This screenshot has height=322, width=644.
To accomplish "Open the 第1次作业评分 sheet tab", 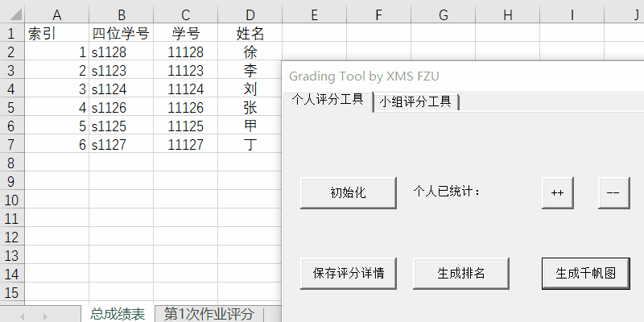I will tap(209, 314).
